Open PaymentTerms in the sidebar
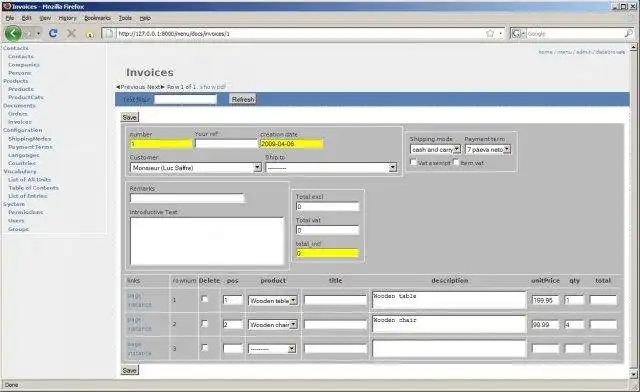 pos(30,147)
